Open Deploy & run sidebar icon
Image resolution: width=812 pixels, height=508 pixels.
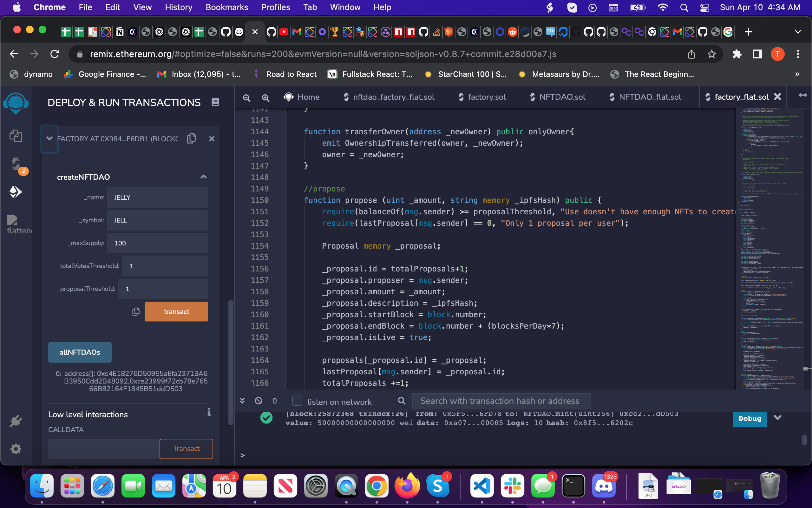(16, 192)
